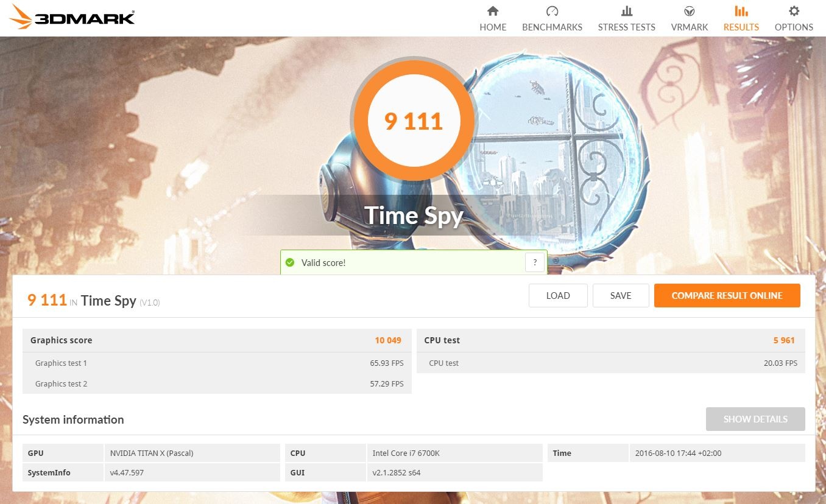
Task: Click the Benchmarks gauge icon
Action: coord(552,11)
